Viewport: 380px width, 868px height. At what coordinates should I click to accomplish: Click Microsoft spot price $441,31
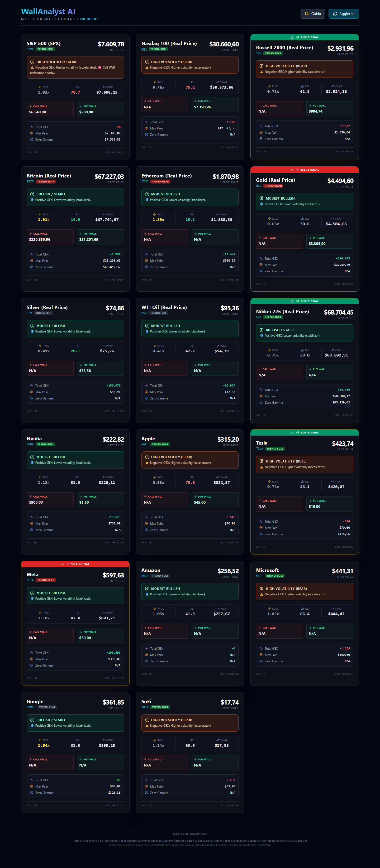(343, 571)
